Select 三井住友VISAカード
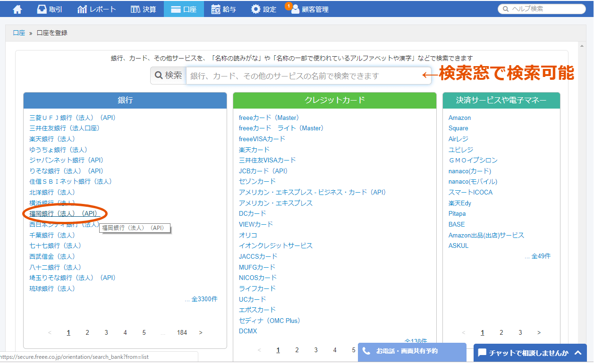This screenshot has width=594, height=364. click(x=267, y=160)
